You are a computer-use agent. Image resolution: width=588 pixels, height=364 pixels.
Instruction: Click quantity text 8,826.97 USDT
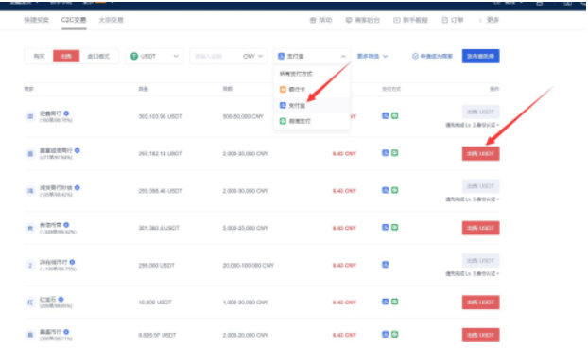click(x=157, y=335)
